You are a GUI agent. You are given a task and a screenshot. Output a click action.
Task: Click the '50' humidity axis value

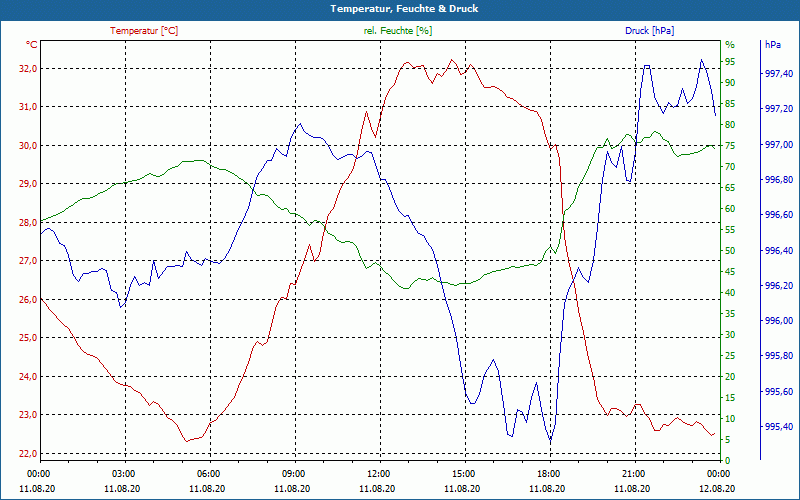tap(730, 251)
